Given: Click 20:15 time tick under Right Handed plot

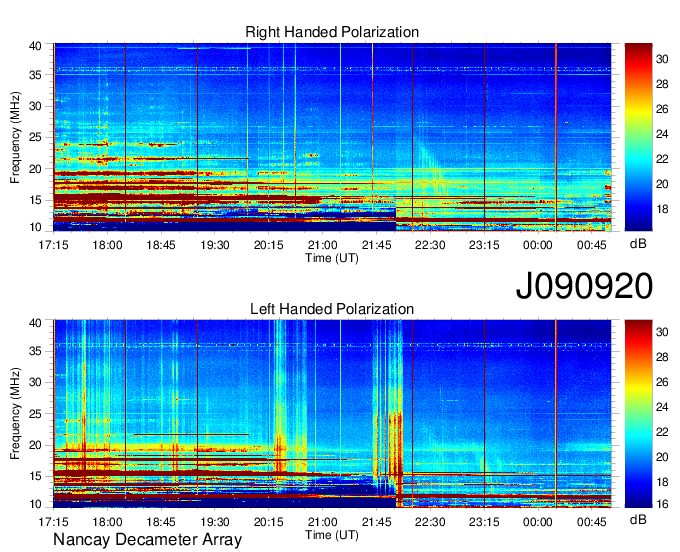Looking at the screenshot, I should pyautogui.click(x=268, y=245).
